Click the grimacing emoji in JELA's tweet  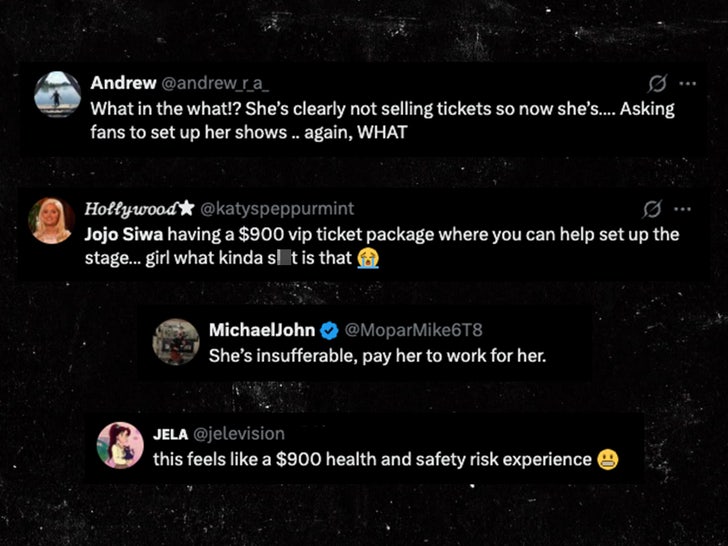pos(605,460)
